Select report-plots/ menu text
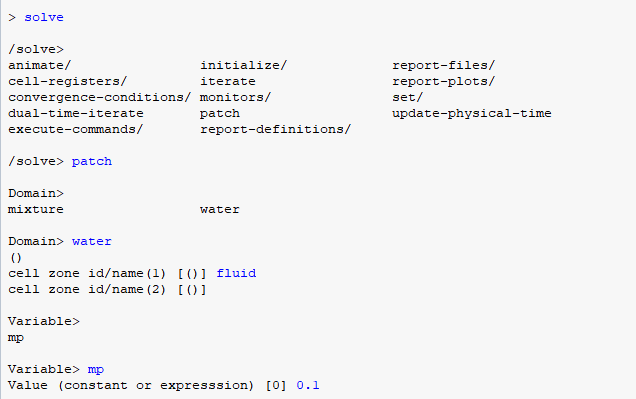This screenshot has width=636, height=399. (x=443, y=82)
